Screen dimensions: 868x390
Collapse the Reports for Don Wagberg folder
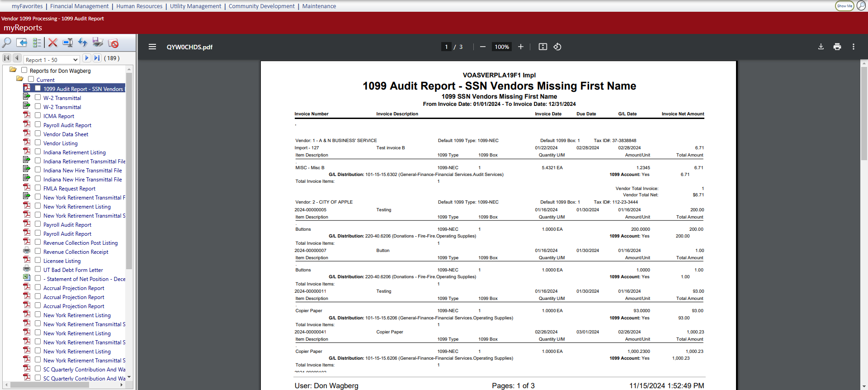pos(13,70)
